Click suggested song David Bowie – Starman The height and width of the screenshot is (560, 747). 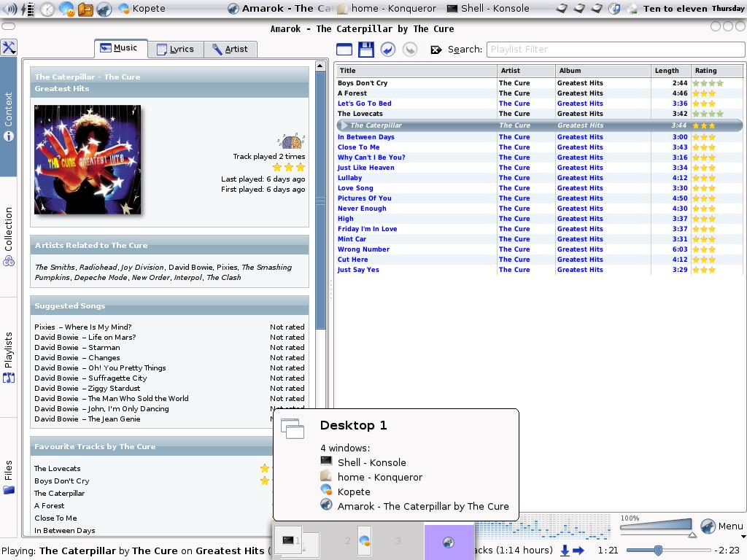77,347
